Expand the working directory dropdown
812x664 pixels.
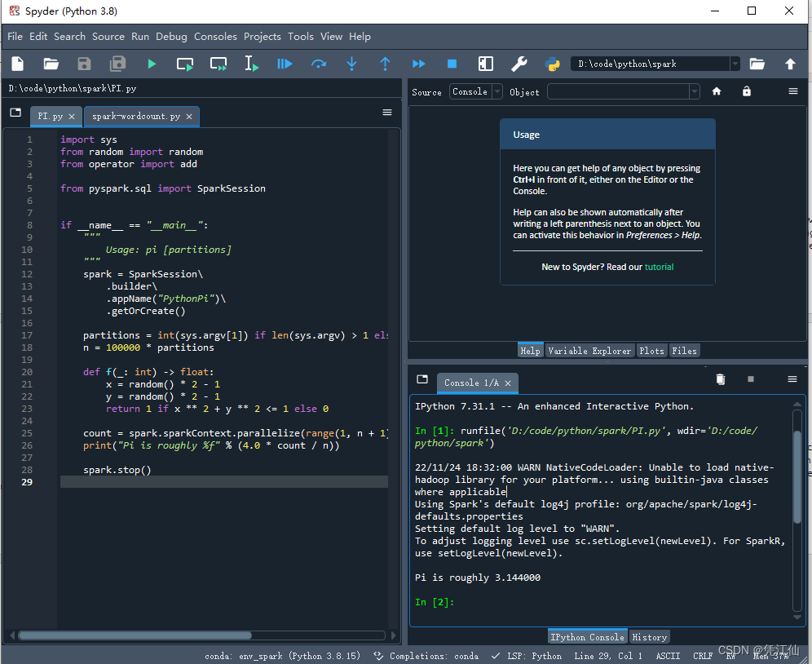coord(735,64)
